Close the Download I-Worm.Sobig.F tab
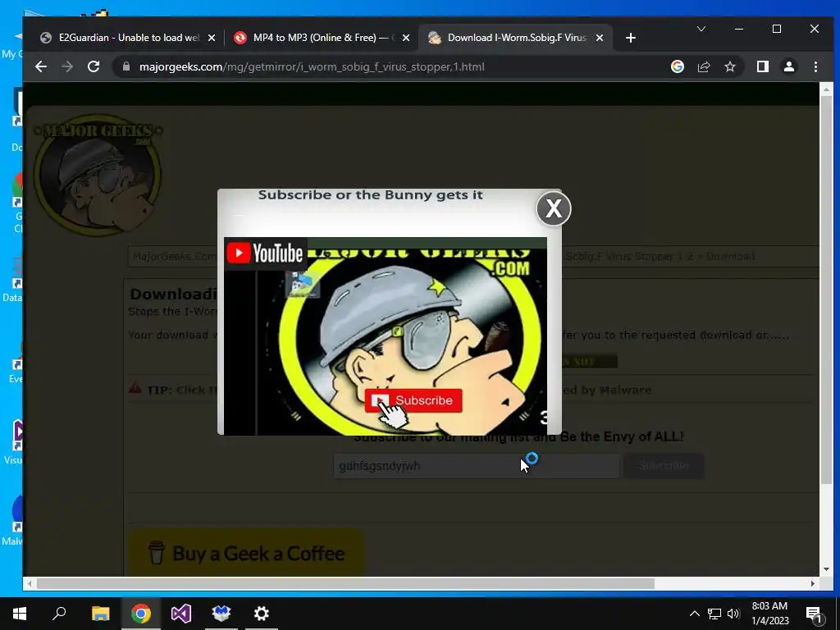Viewport: 840px width, 630px height. pos(600,38)
